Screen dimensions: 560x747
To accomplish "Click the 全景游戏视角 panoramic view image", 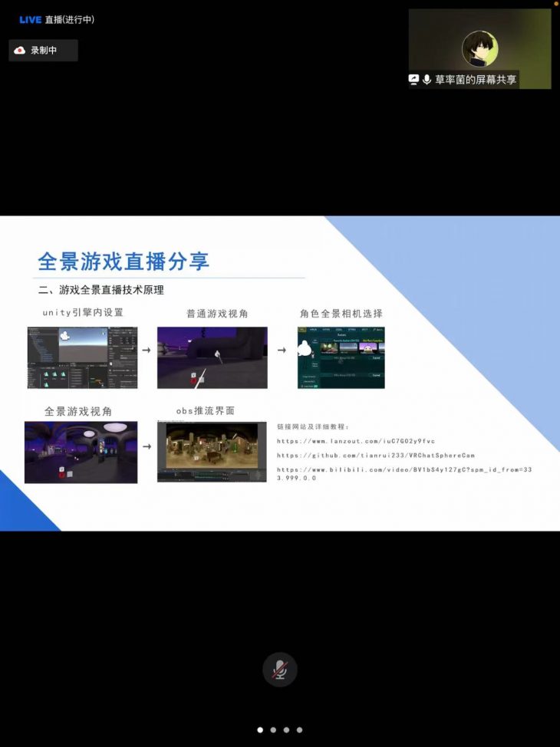I will [x=81, y=452].
